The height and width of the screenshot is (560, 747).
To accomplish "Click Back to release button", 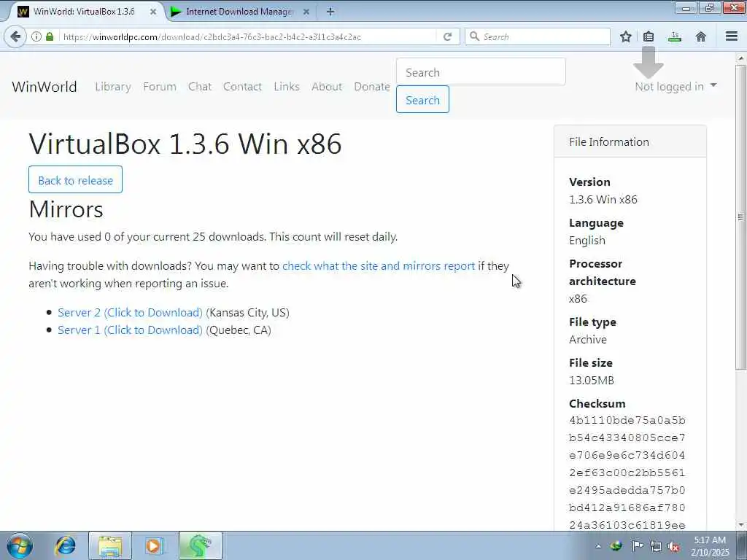I will [x=75, y=180].
